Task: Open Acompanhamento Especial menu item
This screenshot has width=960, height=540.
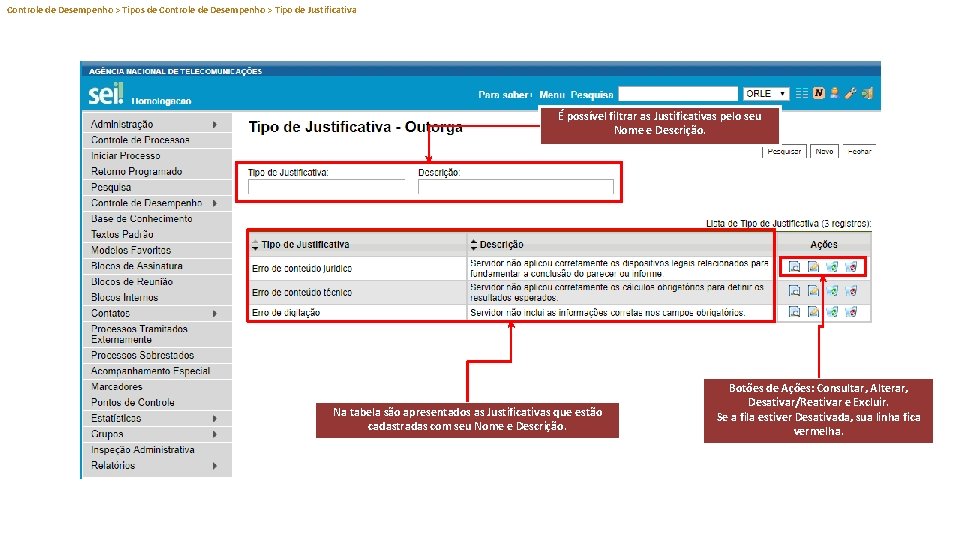Action: tap(157, 371)
